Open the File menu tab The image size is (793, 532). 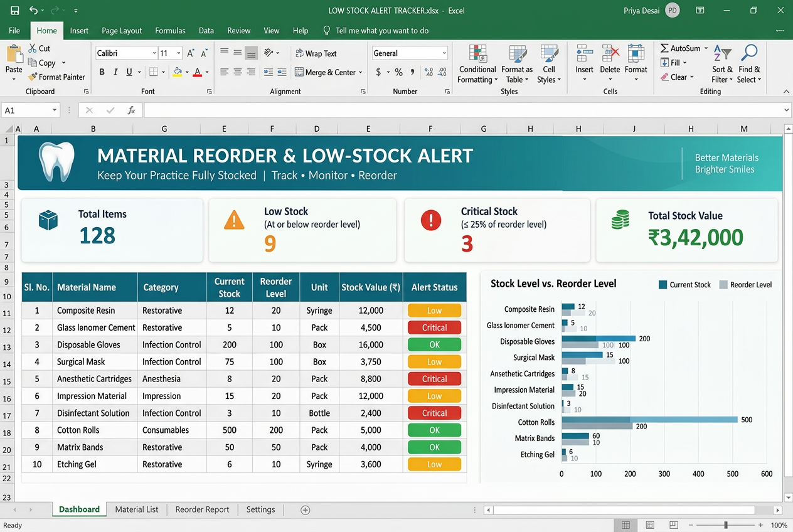pos(14,30)
